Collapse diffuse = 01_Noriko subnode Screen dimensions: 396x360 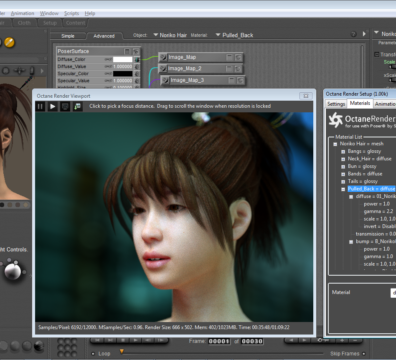[x=351, y=197]
